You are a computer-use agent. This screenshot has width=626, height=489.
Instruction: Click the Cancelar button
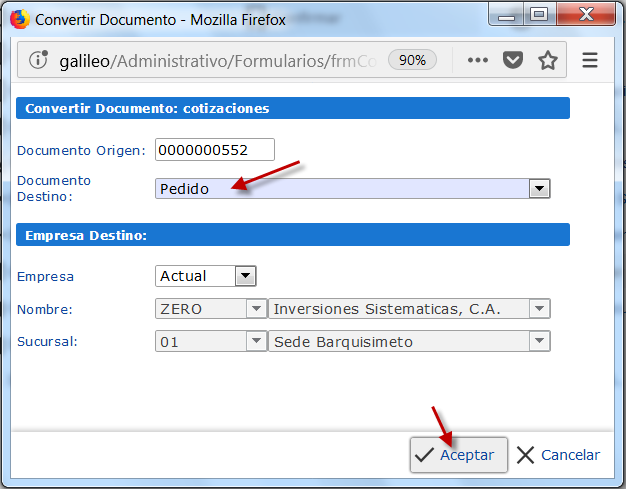[x=558, y=455]
